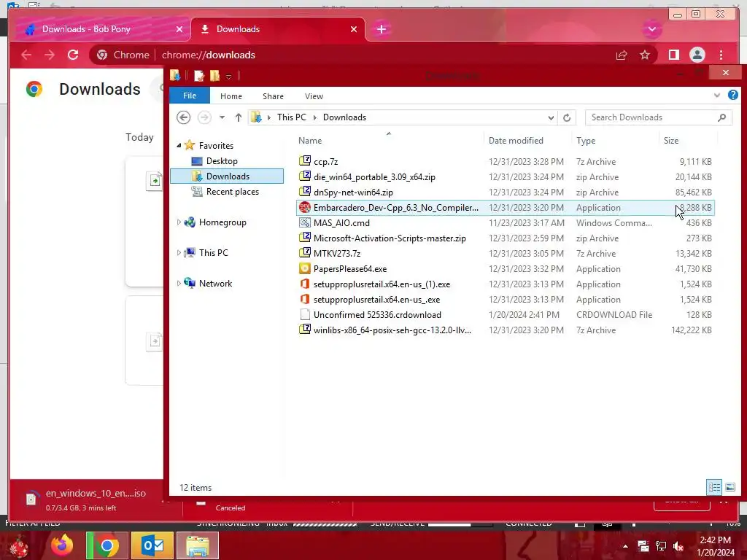Select Embarcadero_Dev-Cpp installer file

tap(505, 208)
